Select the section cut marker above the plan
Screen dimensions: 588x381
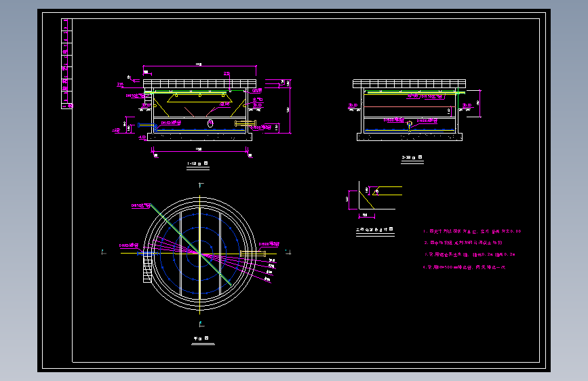[201, 185]
